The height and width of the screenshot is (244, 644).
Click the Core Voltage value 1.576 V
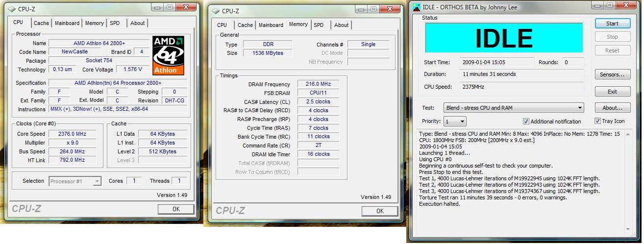click(x=132, y=70)
